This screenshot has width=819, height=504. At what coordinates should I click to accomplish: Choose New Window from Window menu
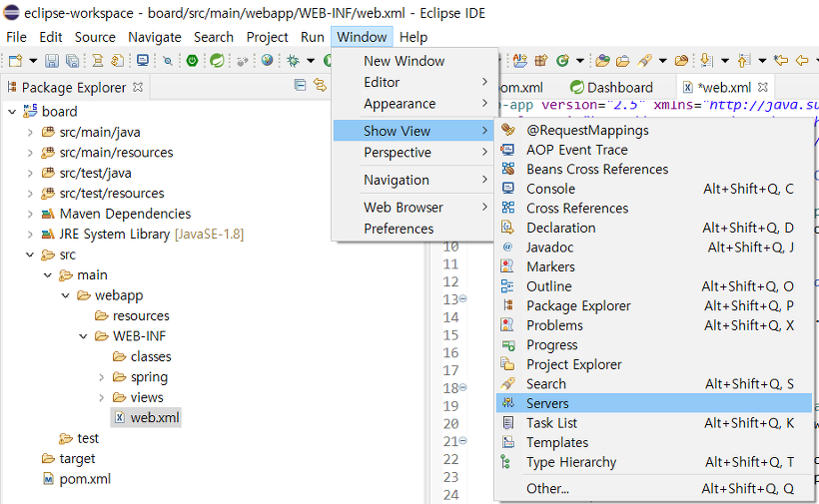pos(412,61)
